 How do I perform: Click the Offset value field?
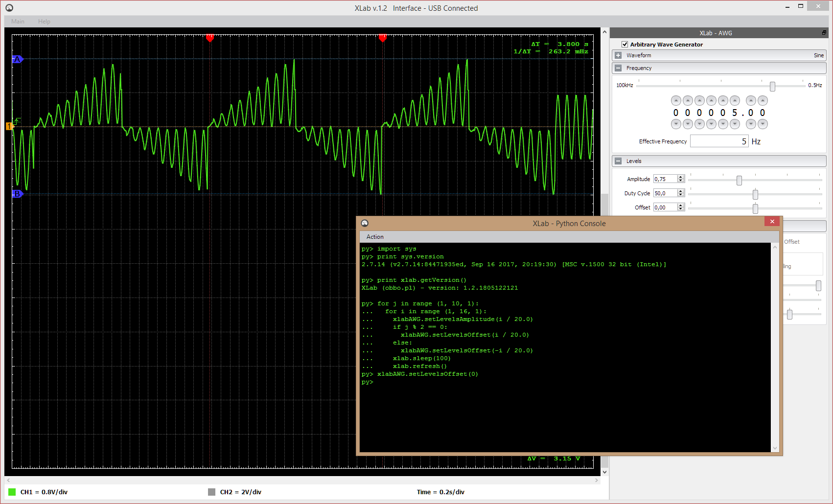pyautogui.click(x=665, y=207)
